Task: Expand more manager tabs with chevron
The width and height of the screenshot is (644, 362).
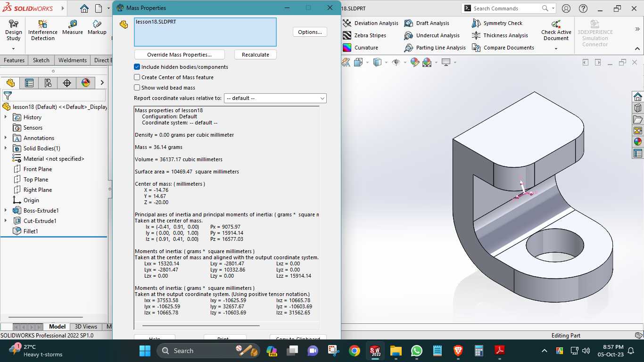Action: pyautogui.click(x=102, y=83)
